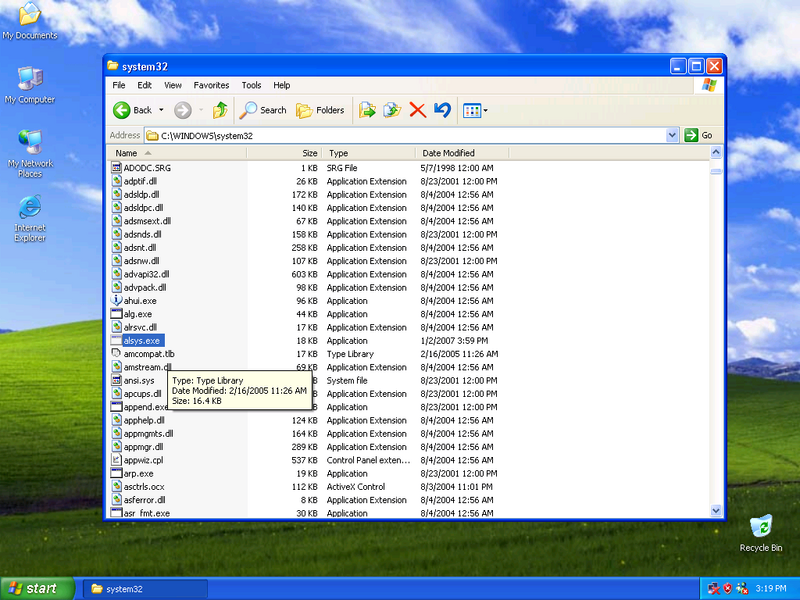Click the red Delete toolbar icon
The width and height of the screenshot is (800, 600).
(x=417, y=110)
